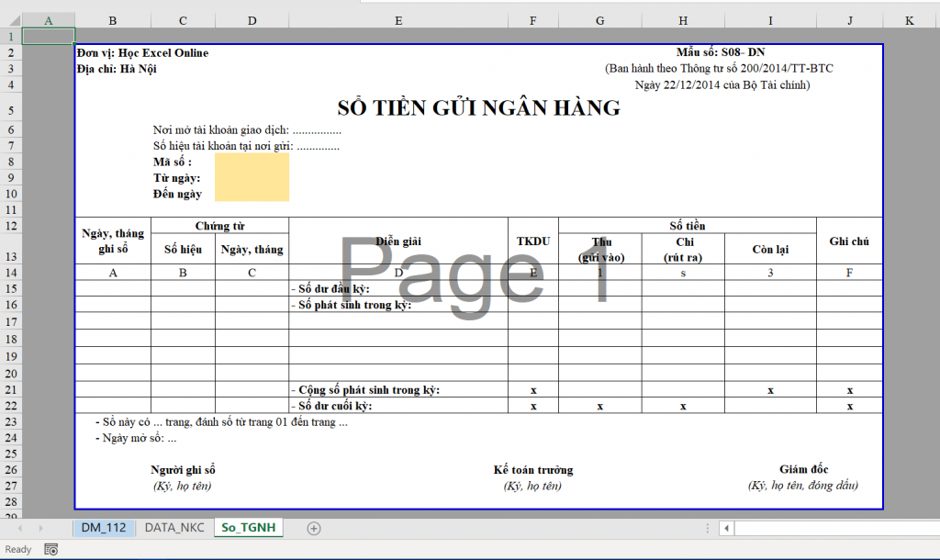Click cell A1 in the worksheet
This screenshot has width=940, height=560.
tap(48, 37)
